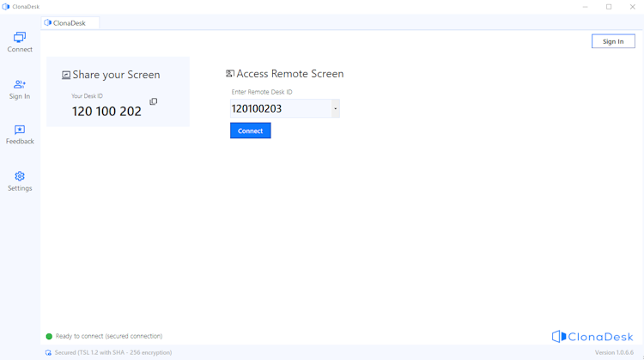Screen dimensions: 644x360
Task: Open the Connect section in the sidebar
Action: [20, 42]
